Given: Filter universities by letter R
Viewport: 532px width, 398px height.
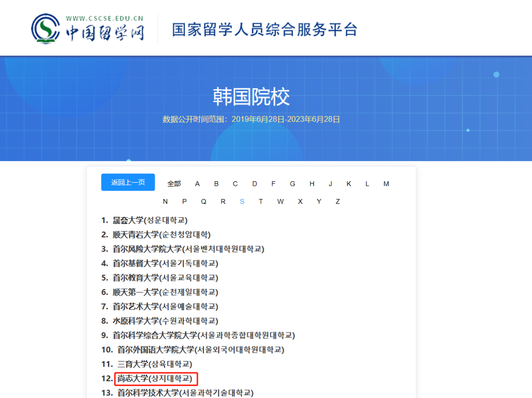Looking at the screenshot, I should pos(223,201).
